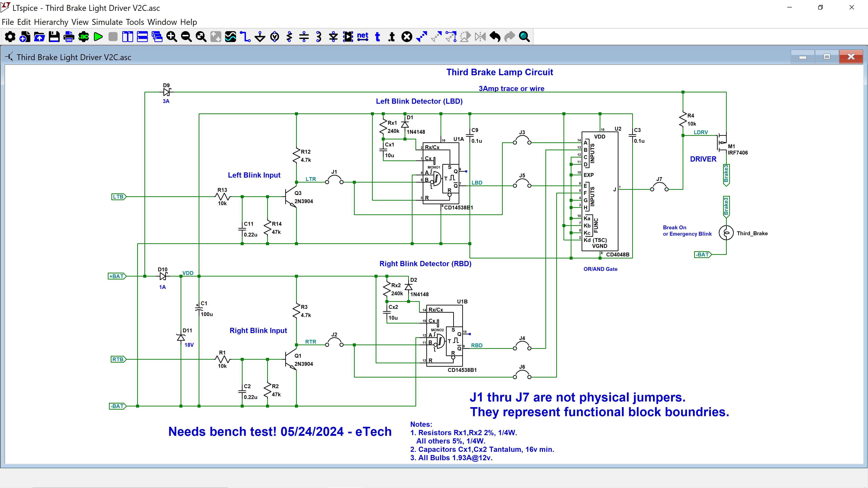
Task: Click the 'Needs bench test! 05/24/2024 - eTech' note
Action: coord(280,432)
